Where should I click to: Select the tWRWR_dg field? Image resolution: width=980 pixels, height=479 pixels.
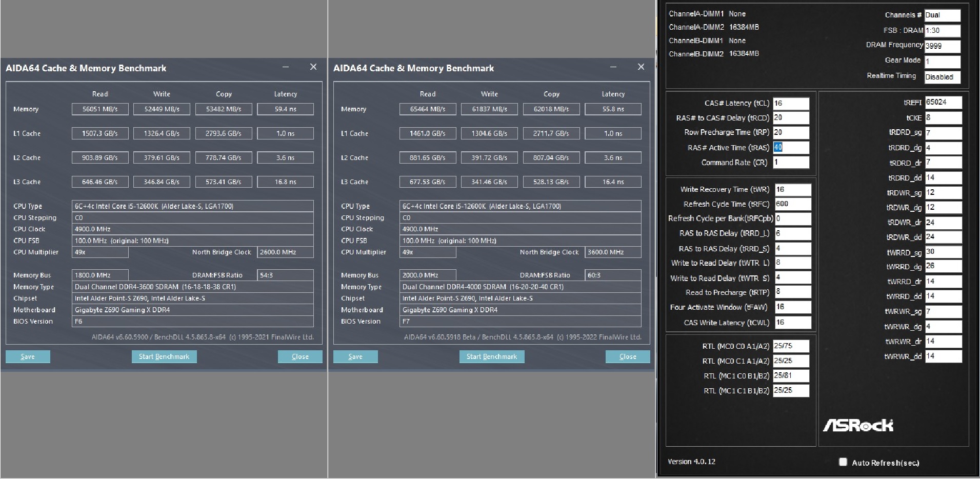pyautogui.click(x=944, y=326)
